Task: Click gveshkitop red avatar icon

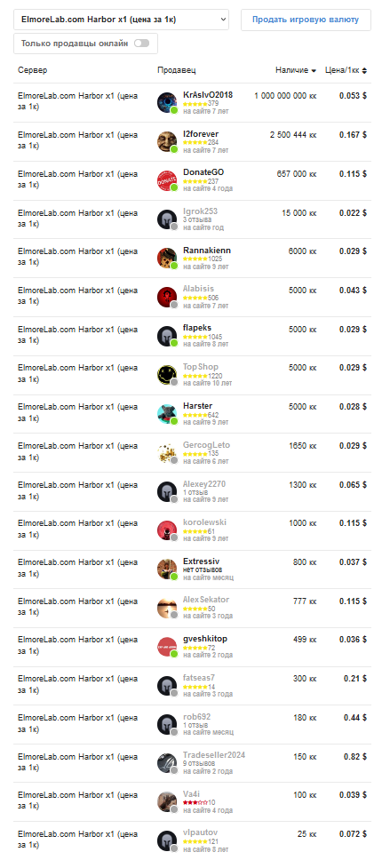Action: click(167, 647)
